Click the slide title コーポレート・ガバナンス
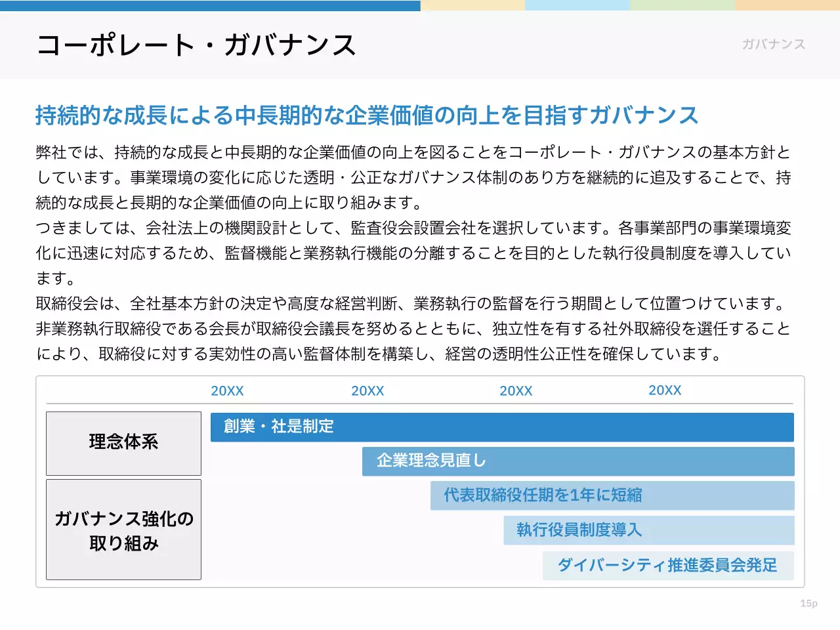This screenshot has width=840, height=630. point(196,45)
